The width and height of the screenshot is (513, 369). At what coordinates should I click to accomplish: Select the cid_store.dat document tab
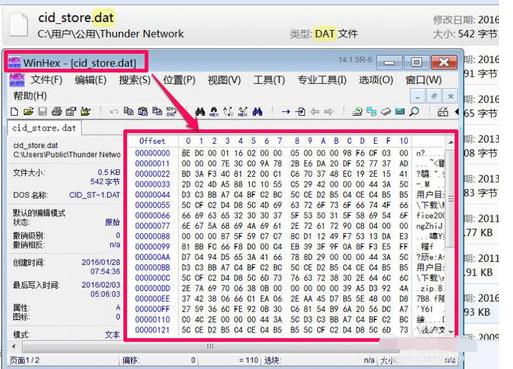coord(44,128)
